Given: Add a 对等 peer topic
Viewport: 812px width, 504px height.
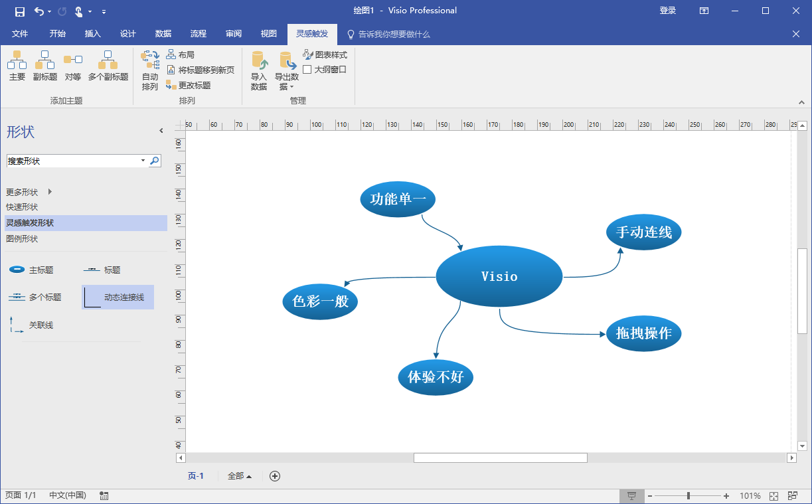Looking at the screenshot, I should pos(73,66).
